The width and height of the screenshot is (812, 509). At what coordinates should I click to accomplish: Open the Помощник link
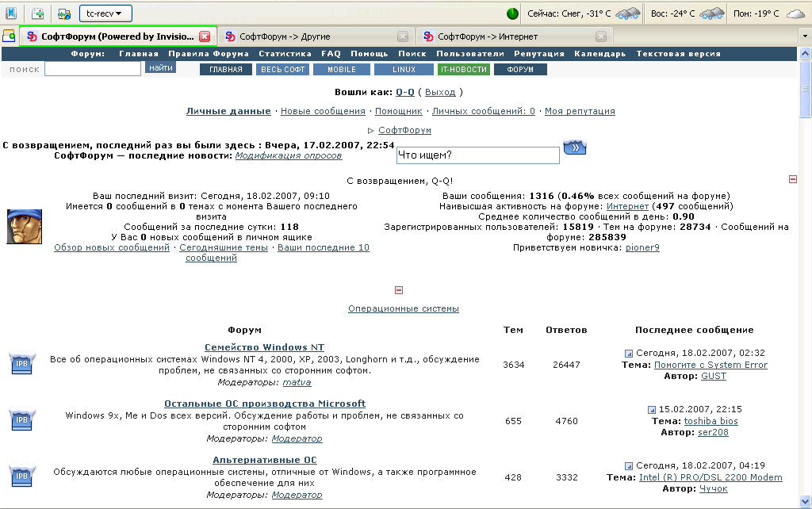(399, 111)
